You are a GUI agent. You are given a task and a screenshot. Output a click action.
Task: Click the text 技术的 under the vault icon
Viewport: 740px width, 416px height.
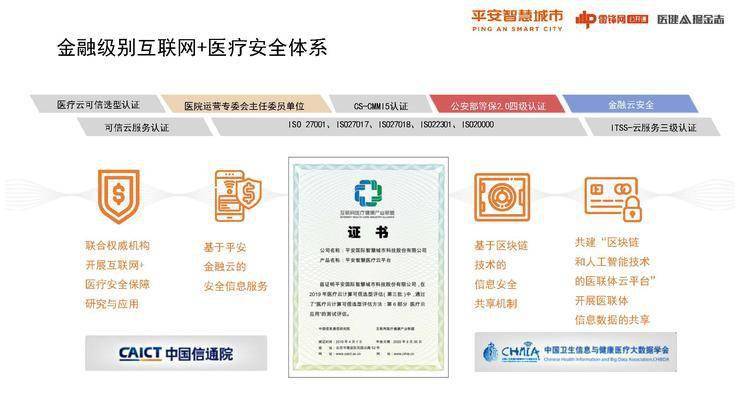[x=490, y=265]
